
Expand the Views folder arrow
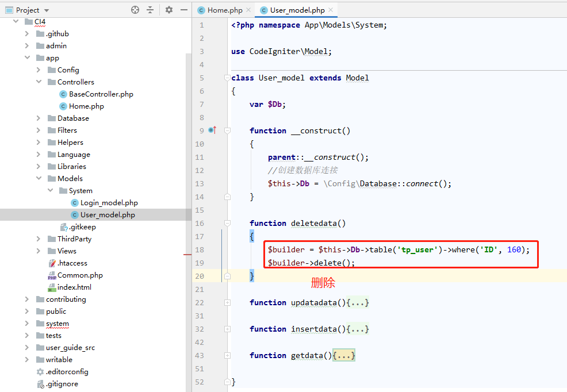click(x=39, y=251)
